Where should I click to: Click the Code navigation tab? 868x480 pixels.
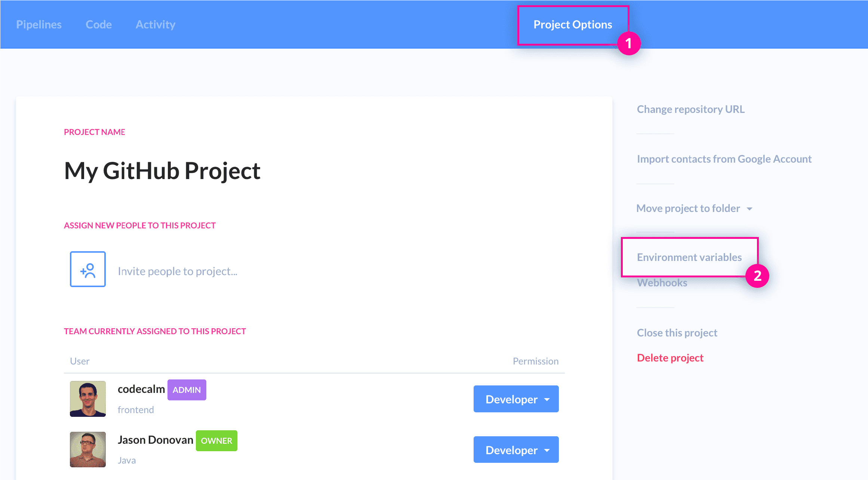98,24
